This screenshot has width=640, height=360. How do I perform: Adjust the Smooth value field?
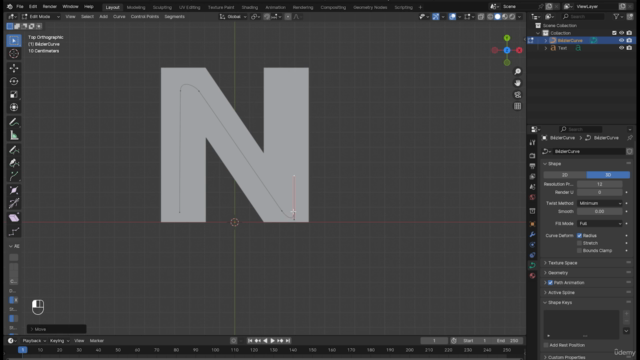point(600,212)
